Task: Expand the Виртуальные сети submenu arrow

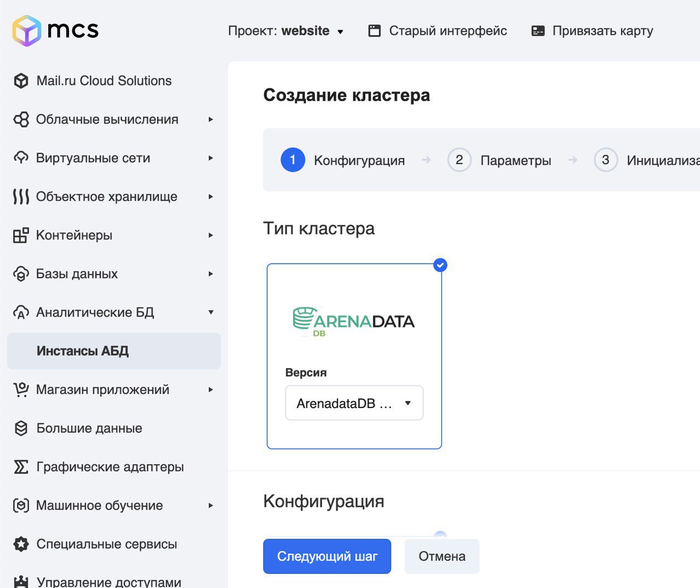Action: click(x=211, y=158)
